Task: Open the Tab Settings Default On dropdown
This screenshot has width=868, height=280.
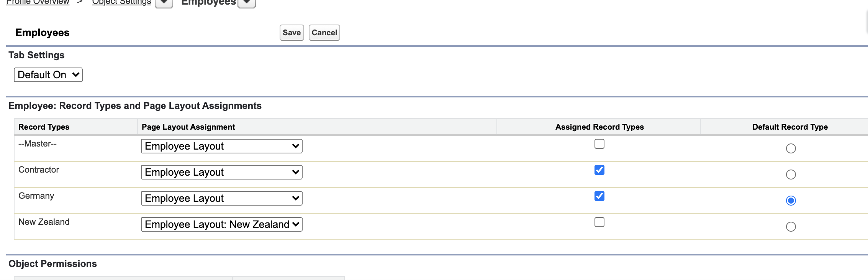Action: 48,75
